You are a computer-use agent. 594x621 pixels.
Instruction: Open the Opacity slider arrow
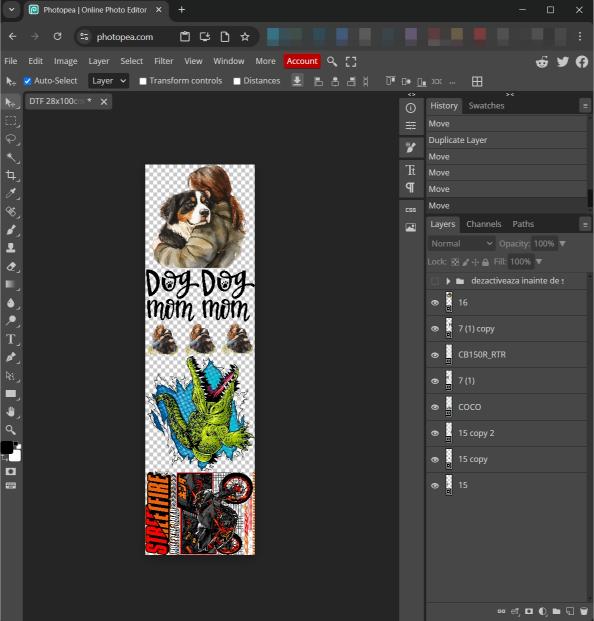click(x=563, y=244)
